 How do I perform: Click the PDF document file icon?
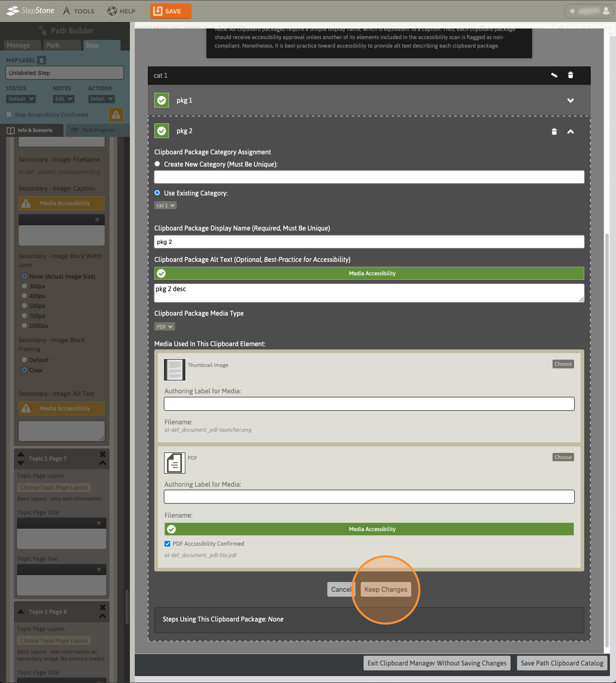coord(175,463)
